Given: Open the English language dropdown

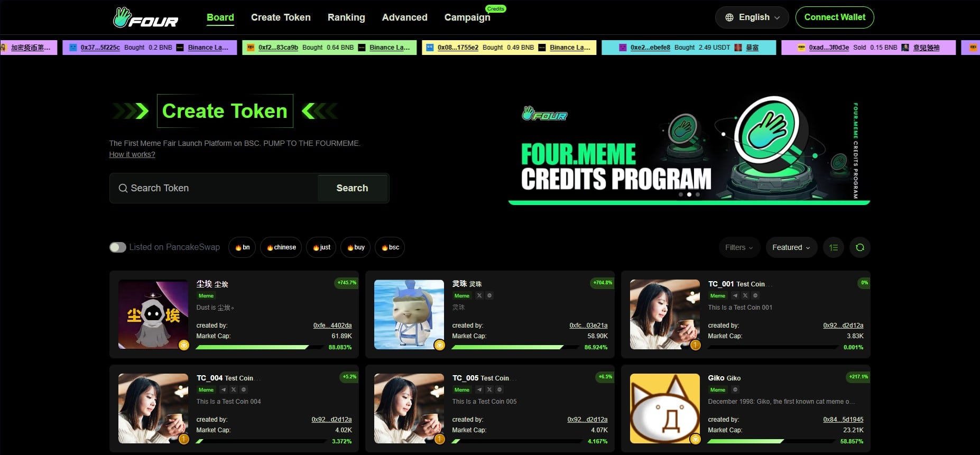Looking at the screenshot, I should coord(752,17).
